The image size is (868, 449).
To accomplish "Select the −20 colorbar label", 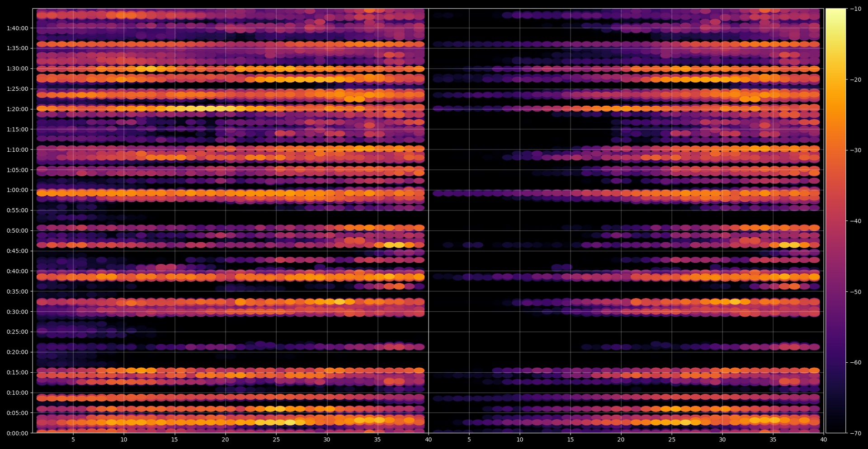I will (x=856, y=80).
